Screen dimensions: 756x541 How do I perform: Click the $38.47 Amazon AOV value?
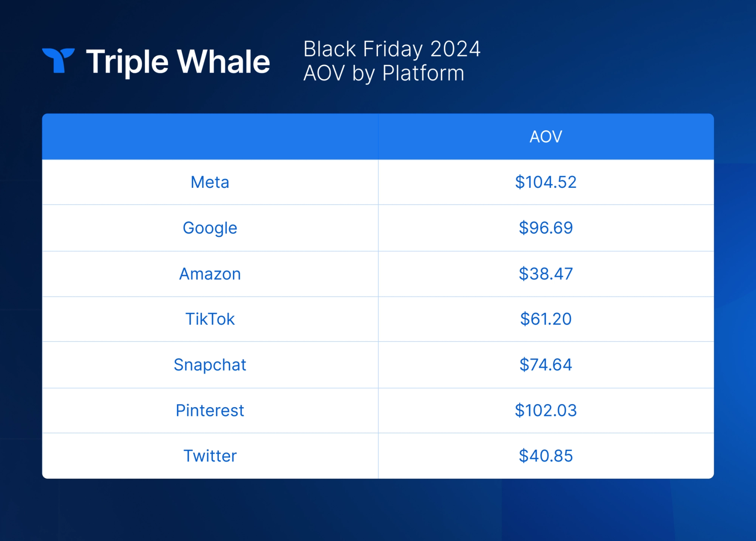546,274
